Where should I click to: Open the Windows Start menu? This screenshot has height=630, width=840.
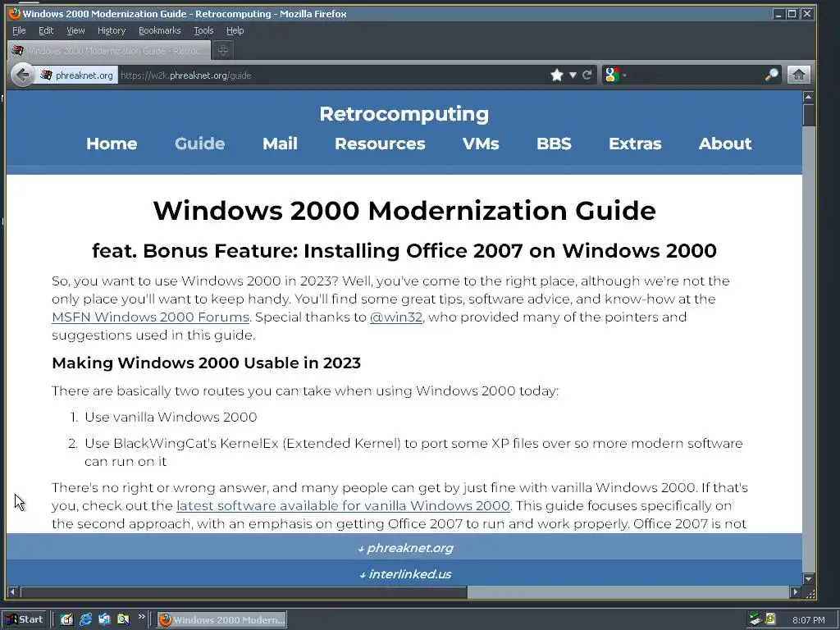click(x=24, y=620)
